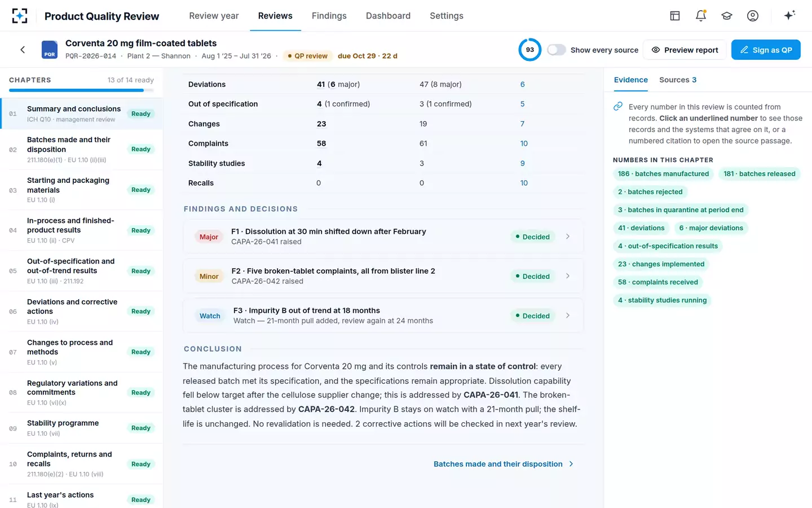
Task: Go back with the left arrow
Action: [23, 50]
